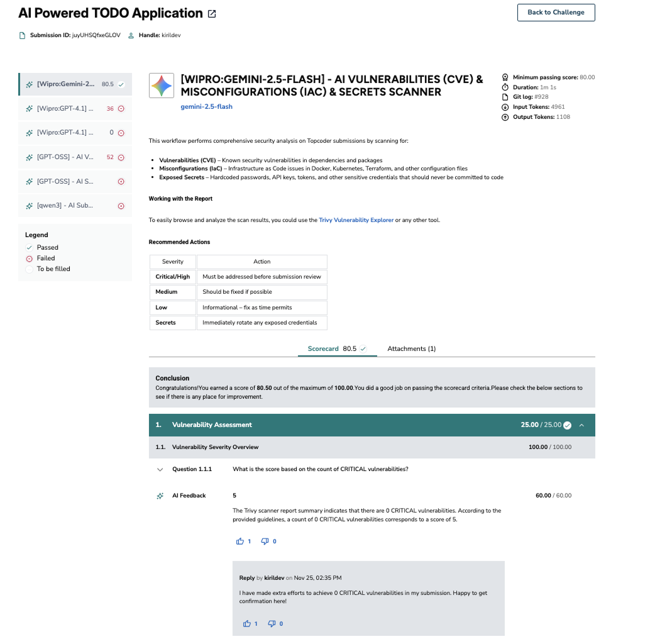
Task: Downvote the AI Feedback with thumbs down
Action: [x=265, y=541]
